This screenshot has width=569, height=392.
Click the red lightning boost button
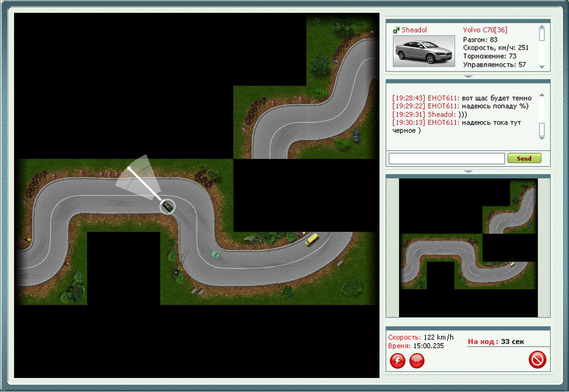[x=397, y=360]
